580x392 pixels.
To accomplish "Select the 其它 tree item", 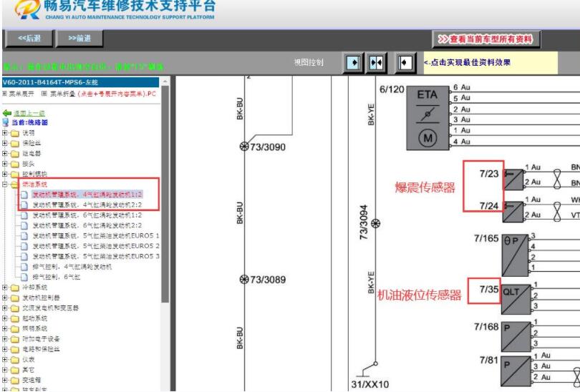I will click(29, 371).
